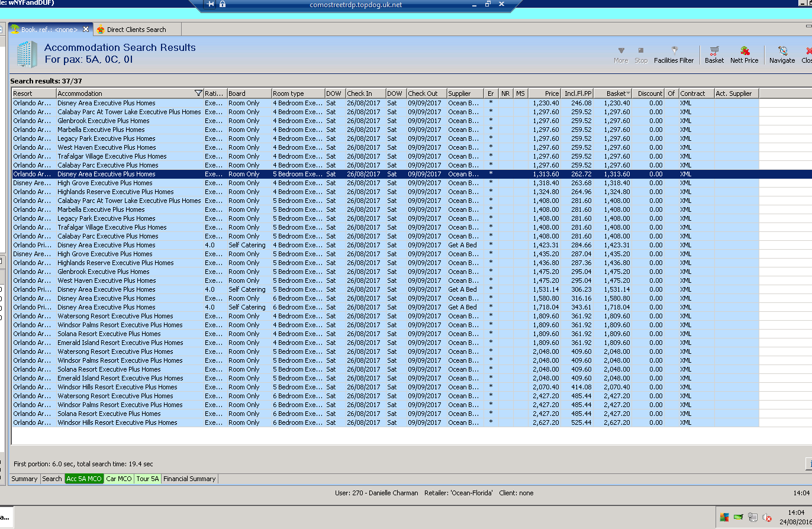Select the High Grove row priced 1,318.40

385,183
